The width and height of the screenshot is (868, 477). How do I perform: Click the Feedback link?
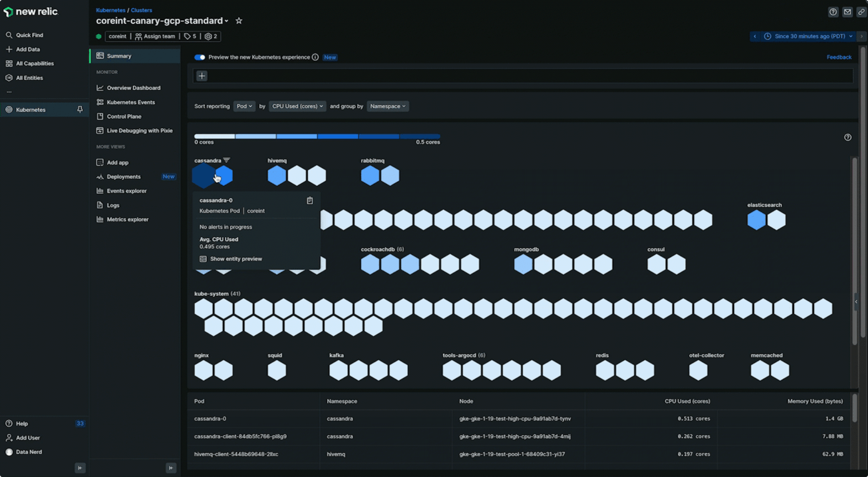tap(839, 57)
